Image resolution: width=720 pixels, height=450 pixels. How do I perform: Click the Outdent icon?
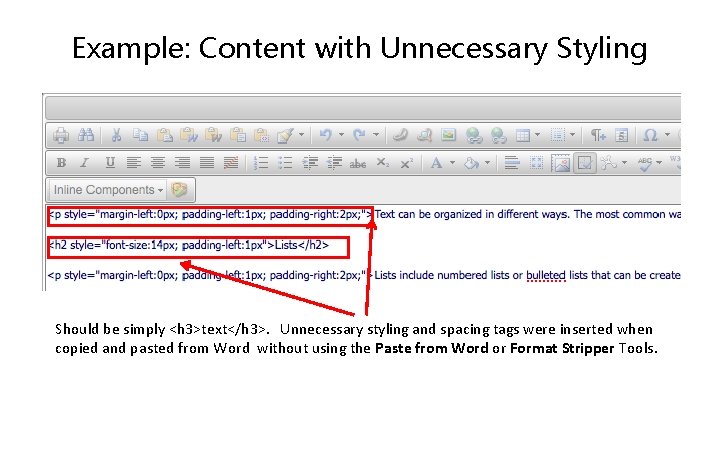coord(334,163)
